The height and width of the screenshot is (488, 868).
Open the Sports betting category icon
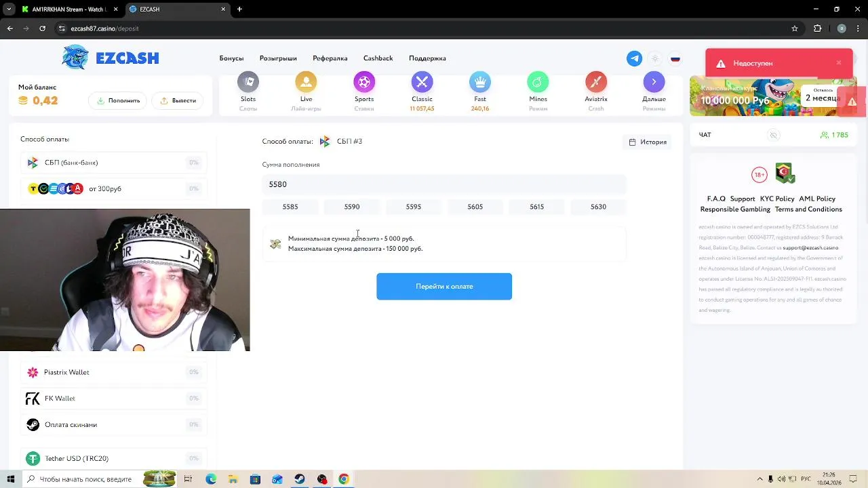pyautogui.click(x=364, y=82)
